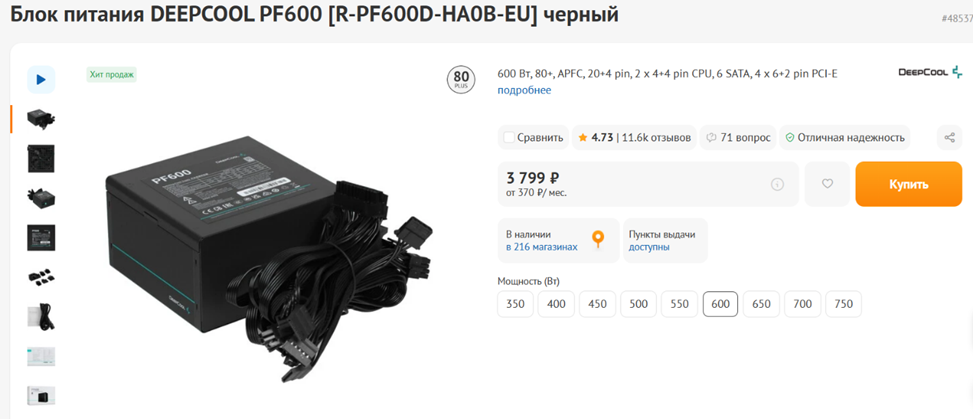Open share options icon

point(949,137)
